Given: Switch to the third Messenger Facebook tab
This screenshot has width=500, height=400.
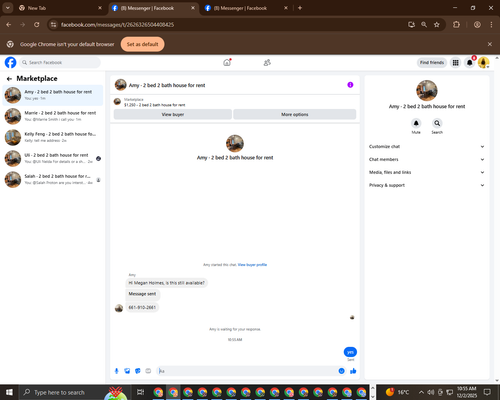Looking at the screenshot, I should pos(246,8).
